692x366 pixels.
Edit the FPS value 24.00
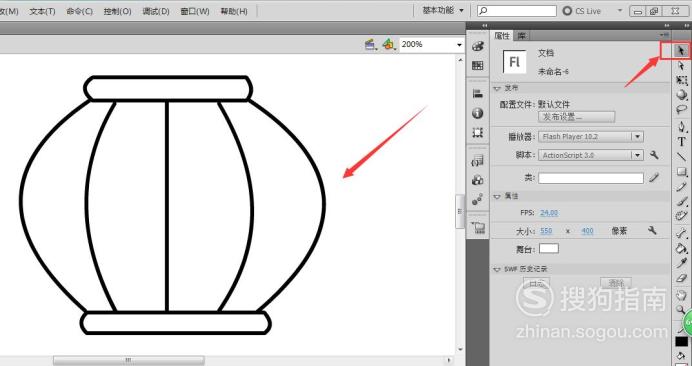[549, 213]
